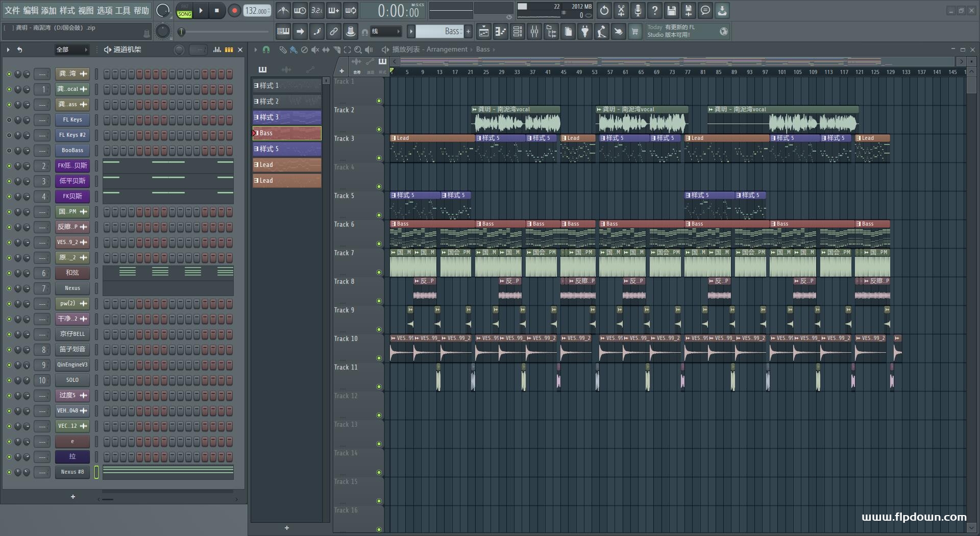
Task: Open the snap selector dropdown labeled 线
Action: tap(386, 32)
